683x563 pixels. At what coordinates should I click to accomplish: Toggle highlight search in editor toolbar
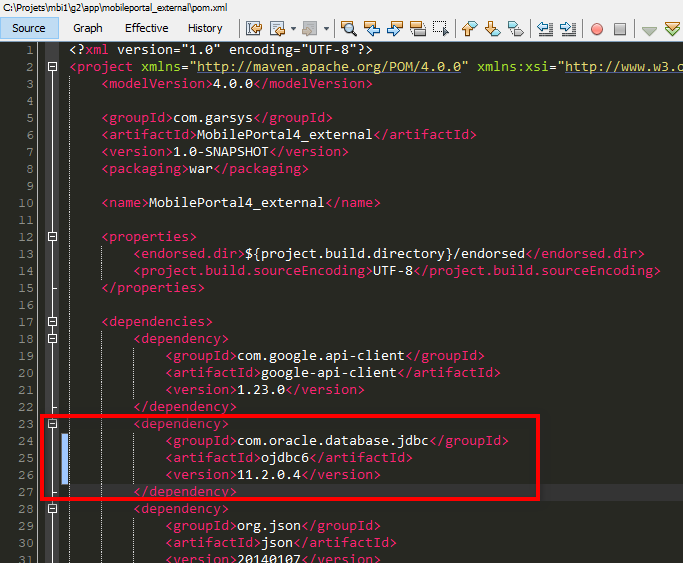click(x=418, y=29)
